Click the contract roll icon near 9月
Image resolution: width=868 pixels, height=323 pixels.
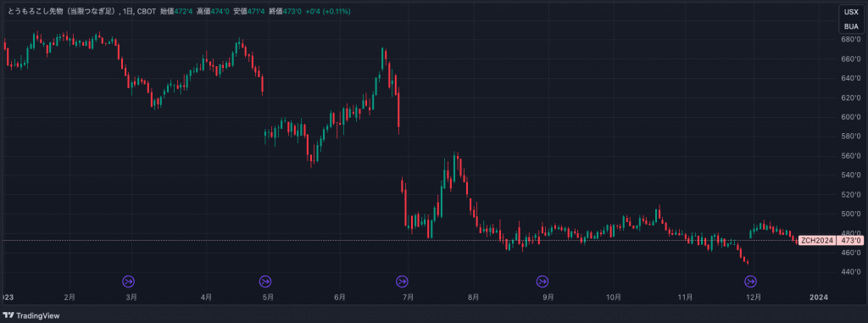542,281
